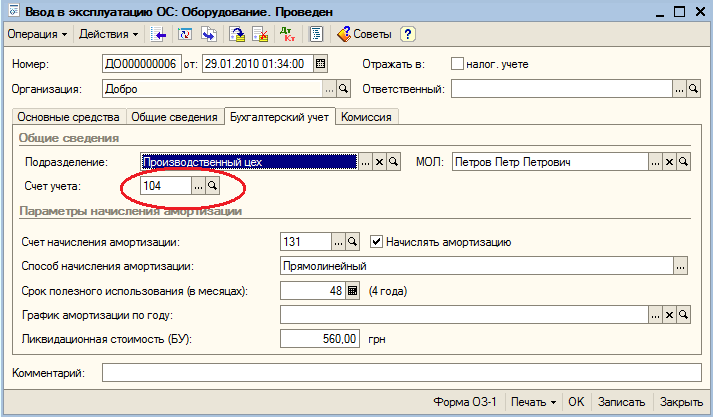Open Счет учета selection ellipsis button
The image size is (713, 417).
198,186
